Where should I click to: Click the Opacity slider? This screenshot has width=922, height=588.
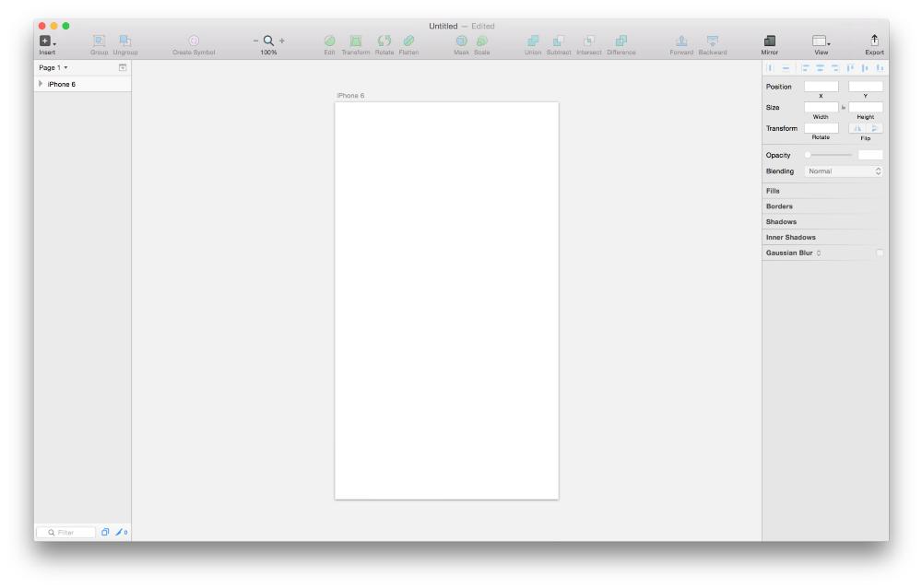click(829, 155)
